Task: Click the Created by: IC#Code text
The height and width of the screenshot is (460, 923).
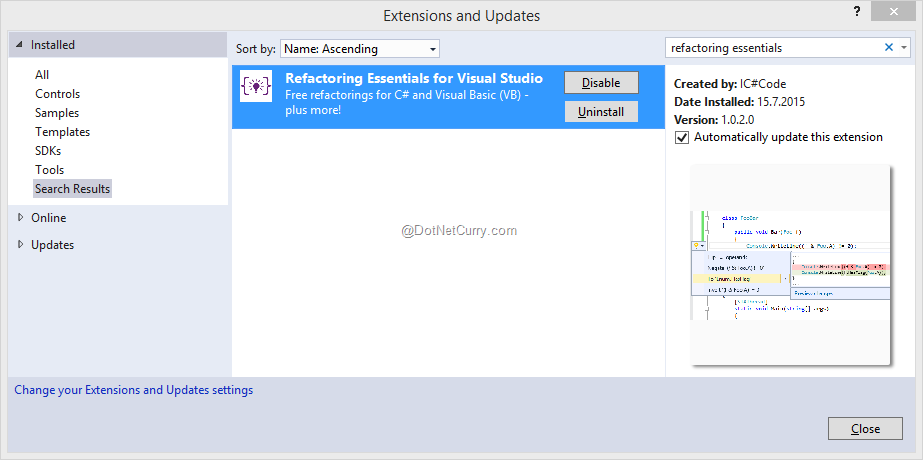Action: pos(730,84)
